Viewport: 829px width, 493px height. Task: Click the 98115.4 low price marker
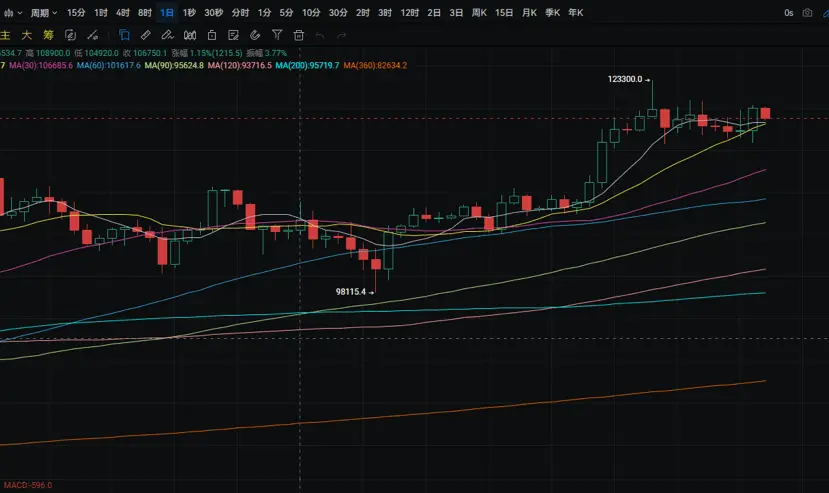[x=355, y=292]
